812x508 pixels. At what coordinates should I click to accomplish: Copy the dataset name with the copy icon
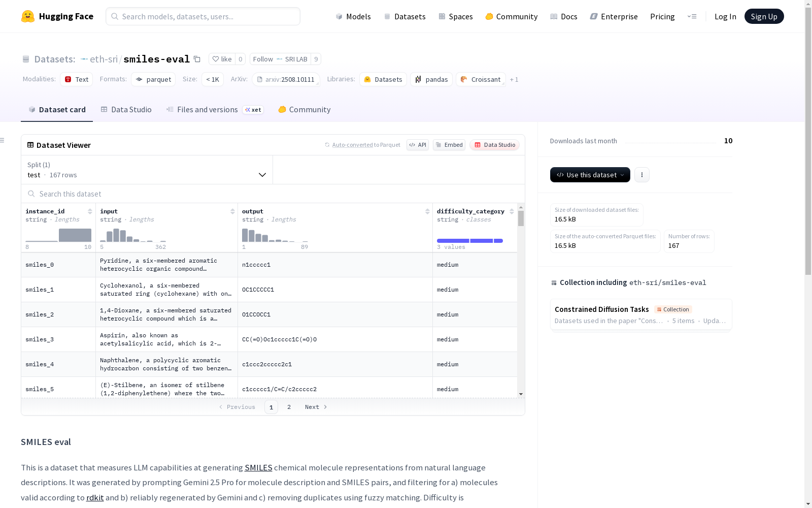[x=197, y=59]
